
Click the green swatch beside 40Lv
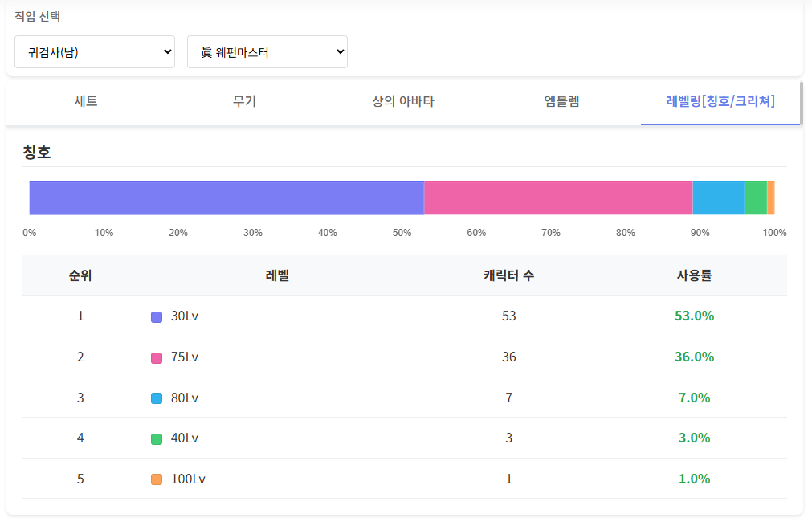click(x=157, y=438)
